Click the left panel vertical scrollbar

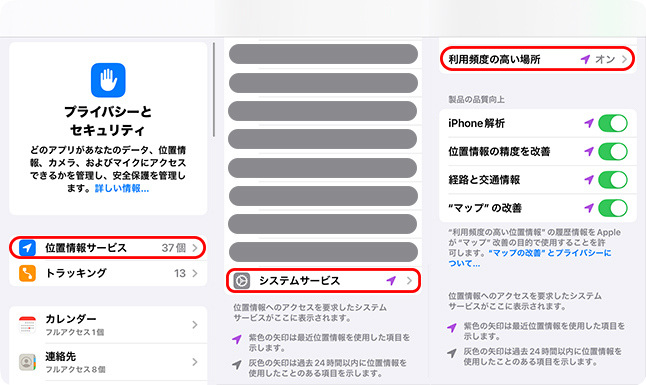pos(214,89)
